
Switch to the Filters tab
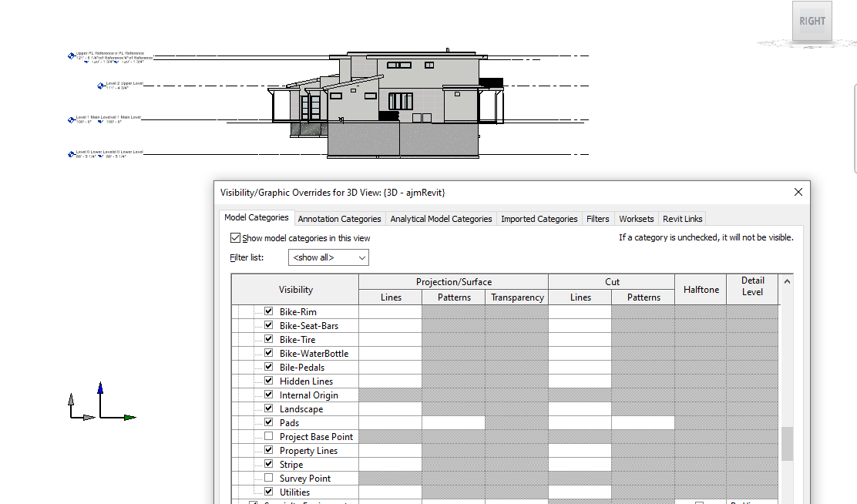(597, 219)
